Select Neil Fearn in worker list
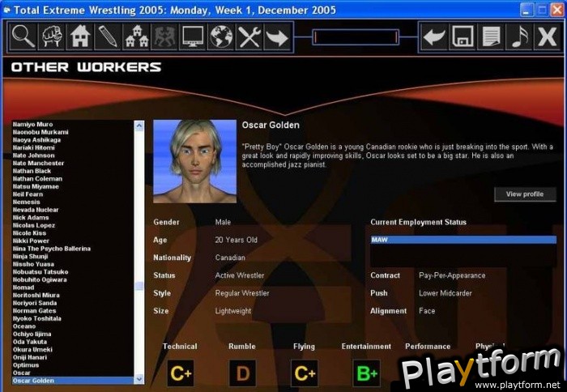 click(x=73, y=194)
